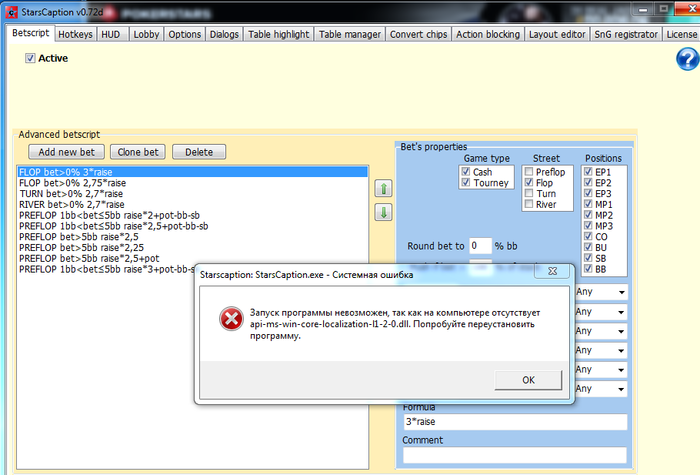
Task: Enable the Preflop street checkbox
Action: [x=529, y=171]
